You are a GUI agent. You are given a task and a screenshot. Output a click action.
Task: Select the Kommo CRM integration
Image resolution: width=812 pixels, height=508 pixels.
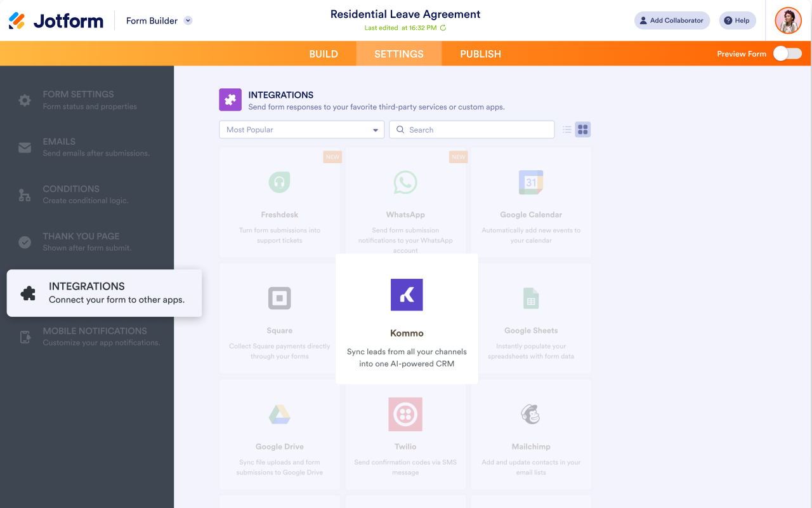click(406, 317)
